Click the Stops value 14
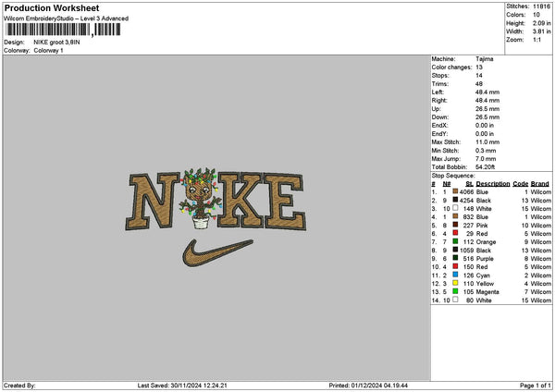Image resolution: width=555 pixels, height=392 pixels. coord(479,76)
